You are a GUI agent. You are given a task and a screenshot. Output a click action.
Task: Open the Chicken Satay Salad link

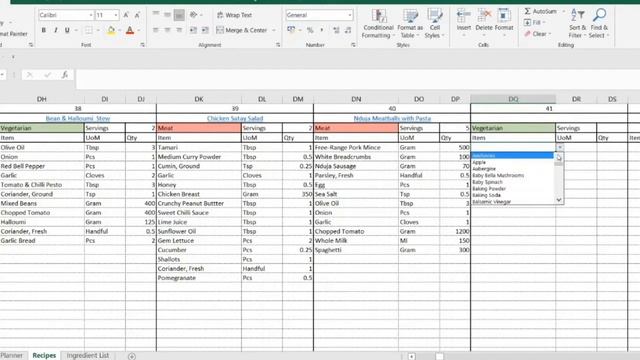point(235,118)
